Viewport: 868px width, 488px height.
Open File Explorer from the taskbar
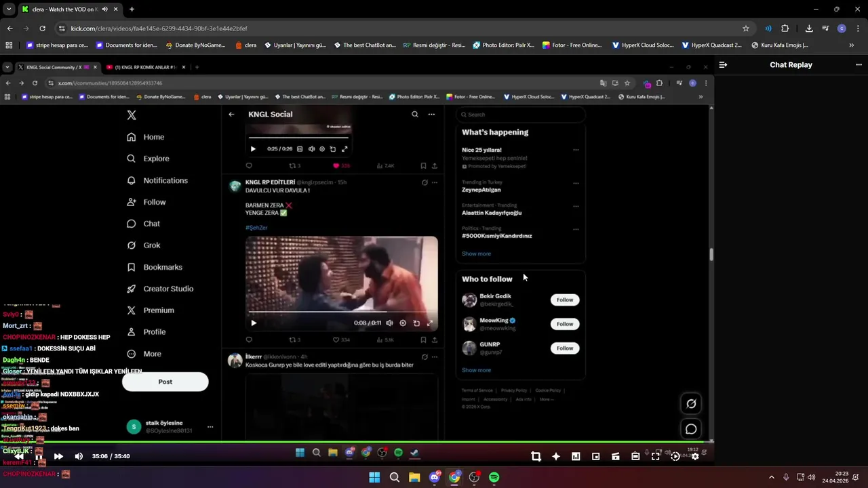[414, 477]
